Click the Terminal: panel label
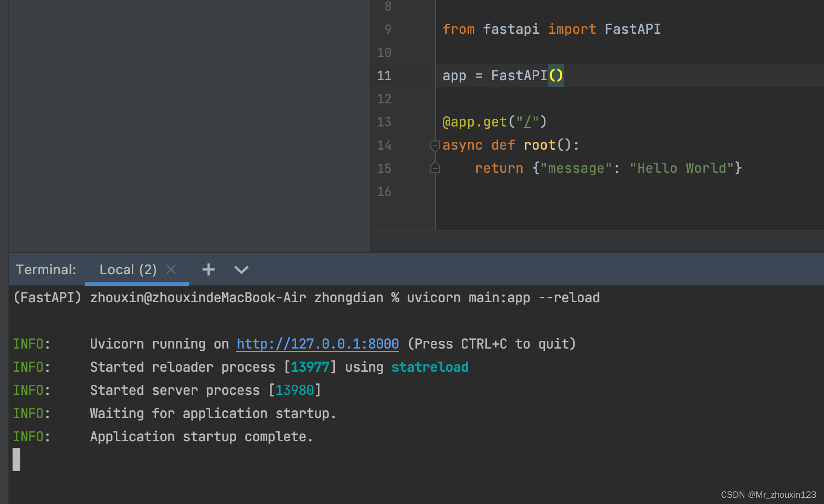 coord(45,269)
